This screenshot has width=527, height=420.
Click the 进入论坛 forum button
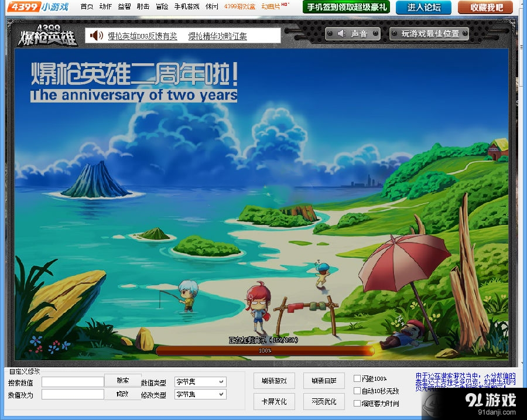click(x=423, y=8)
